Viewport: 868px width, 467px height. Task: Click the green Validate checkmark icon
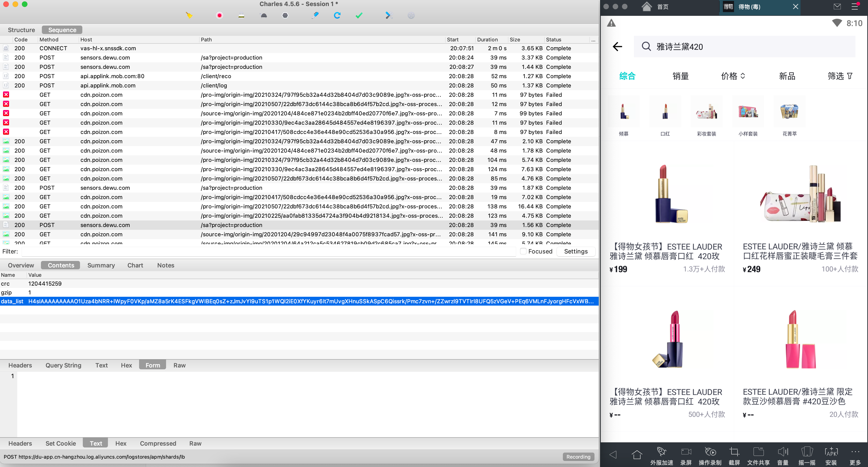359,15
